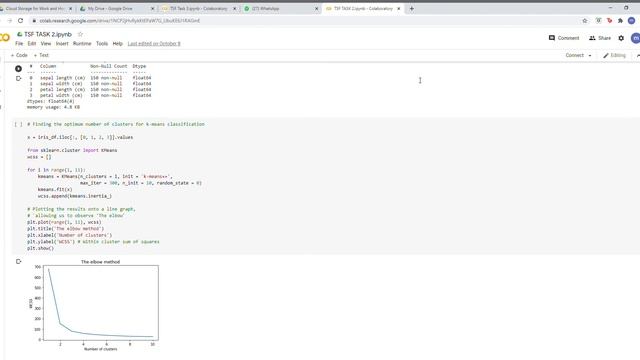Close the WhatsApp tab
Screen dimensions: 640x360
coord(316,9)
